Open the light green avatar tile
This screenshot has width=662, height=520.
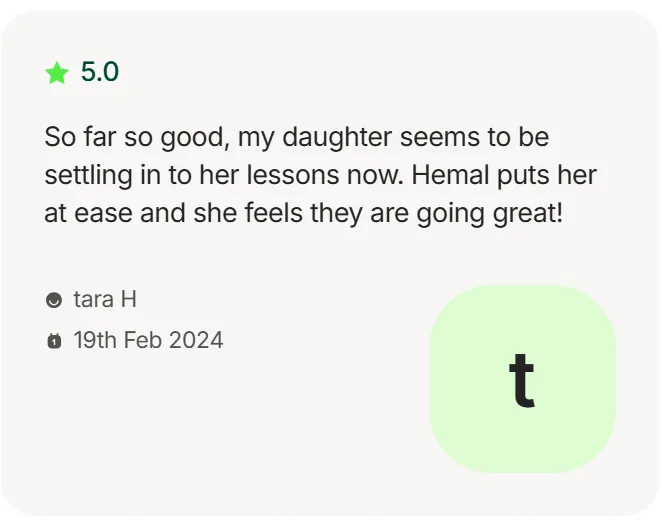coord(522,379)
